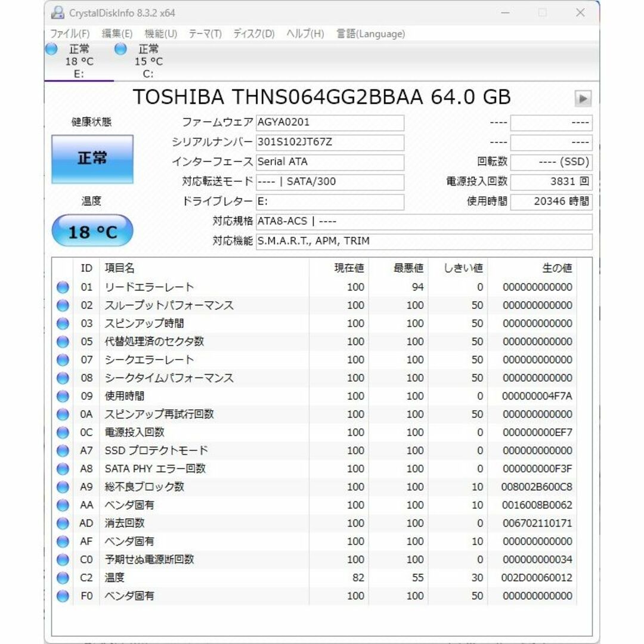Click the serial number field 301S102JT67Z

coord(330,142)
